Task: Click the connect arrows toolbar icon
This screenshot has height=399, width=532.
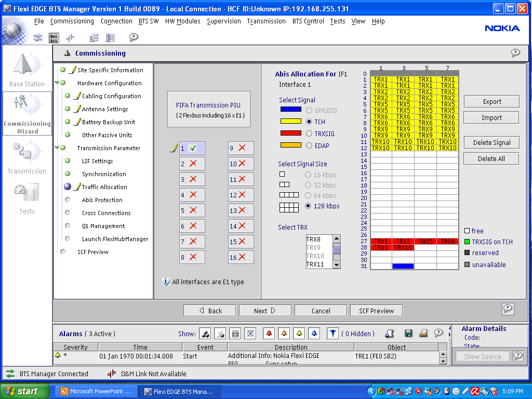Action: click(38, 37)
